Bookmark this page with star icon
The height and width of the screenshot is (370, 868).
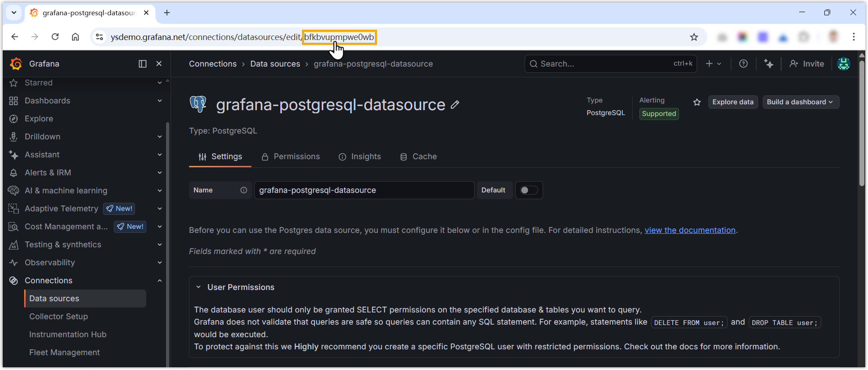[694, 37]
